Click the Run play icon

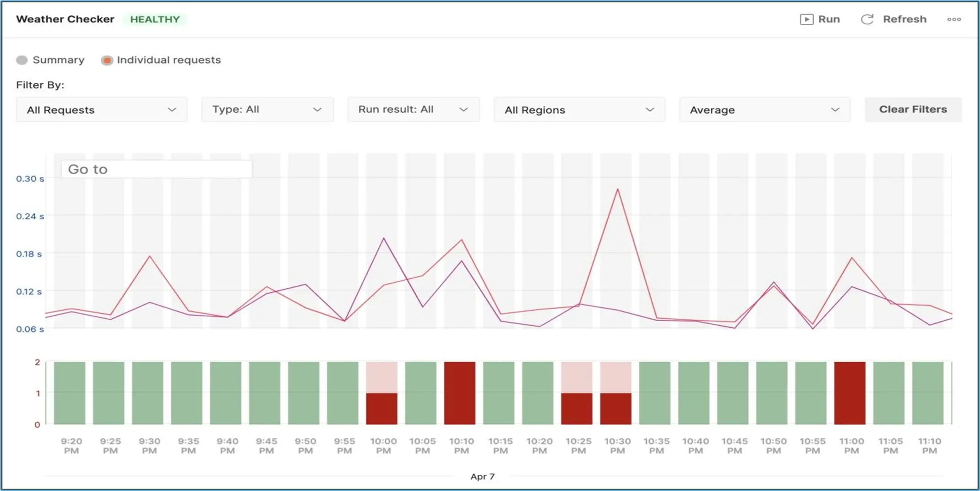click(x=806, y=19)
